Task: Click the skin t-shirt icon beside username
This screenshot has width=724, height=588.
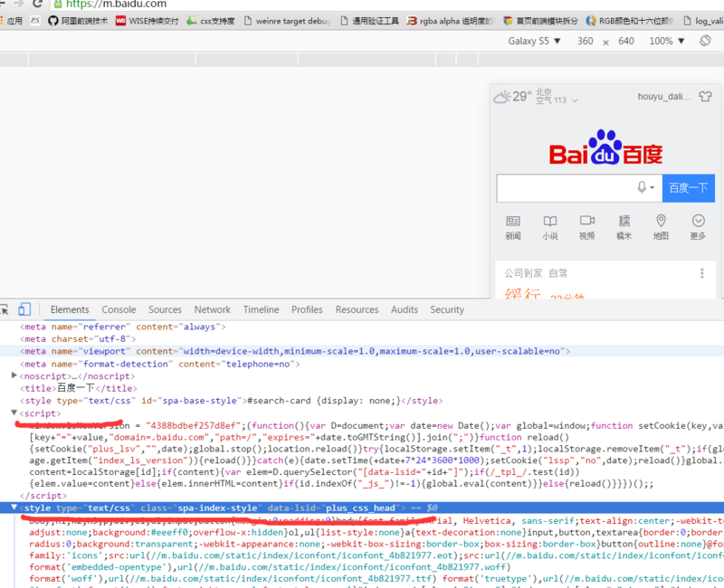Action: point(706,96)
